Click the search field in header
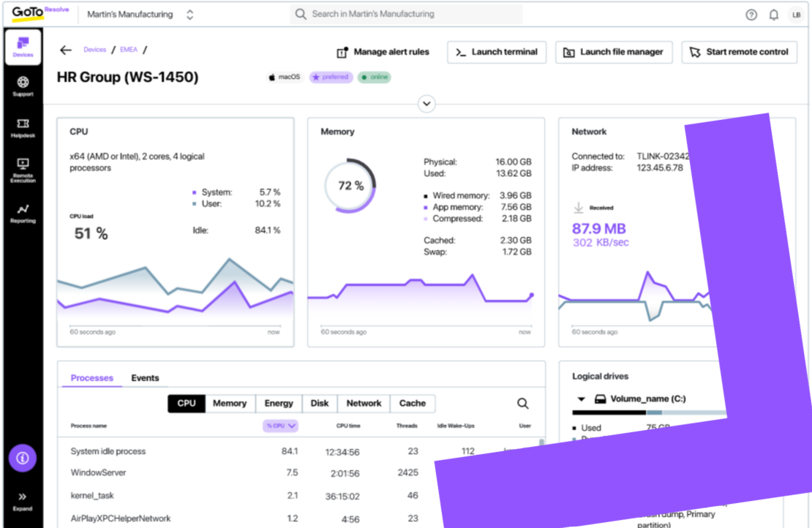The height and width of the screenshot is (528, 812). (407, 14)
